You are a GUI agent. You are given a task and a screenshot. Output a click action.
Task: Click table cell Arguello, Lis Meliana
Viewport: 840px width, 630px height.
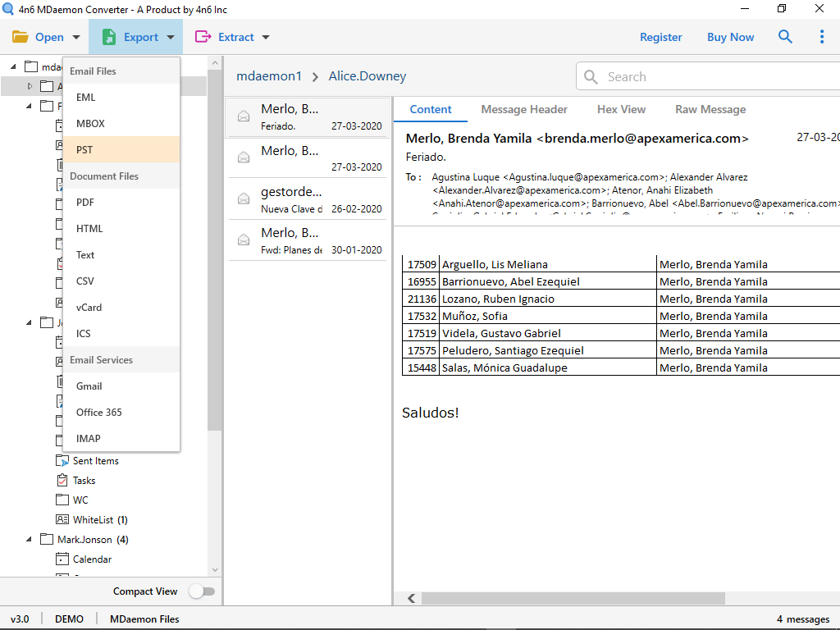point(547,264)
